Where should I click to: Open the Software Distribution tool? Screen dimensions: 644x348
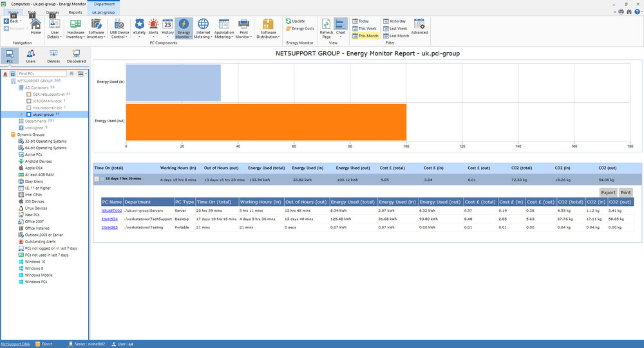click(x=268, y=29)
